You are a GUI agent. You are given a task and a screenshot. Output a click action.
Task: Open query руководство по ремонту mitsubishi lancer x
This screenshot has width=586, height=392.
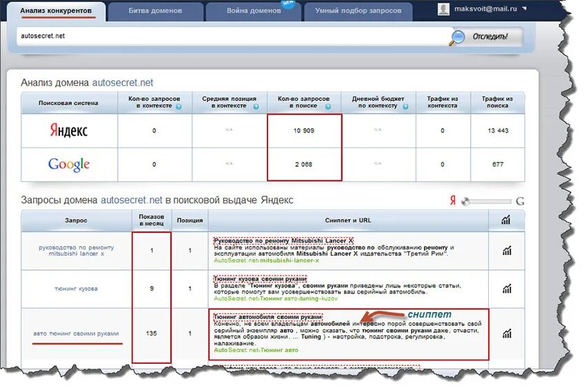(x=77, y=251)
